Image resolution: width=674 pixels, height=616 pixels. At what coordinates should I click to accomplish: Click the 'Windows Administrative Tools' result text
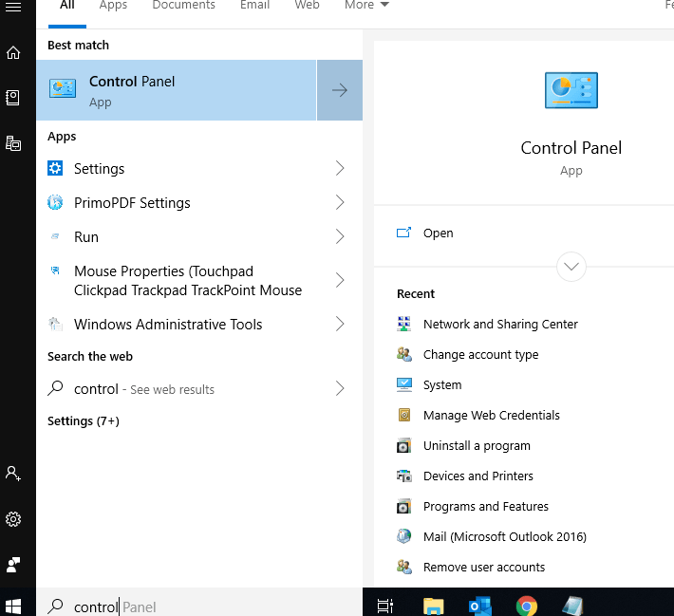pyautogui.click(x=168, y=324)
